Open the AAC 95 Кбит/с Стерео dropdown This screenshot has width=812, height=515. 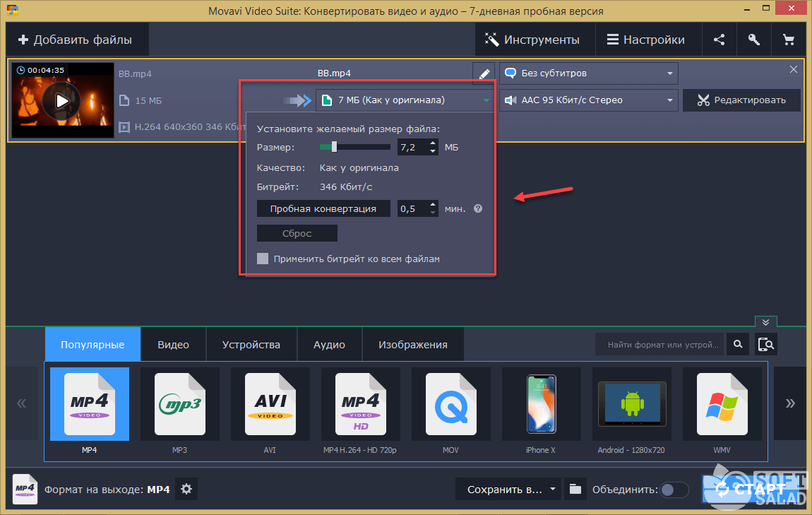click(589, 100)
